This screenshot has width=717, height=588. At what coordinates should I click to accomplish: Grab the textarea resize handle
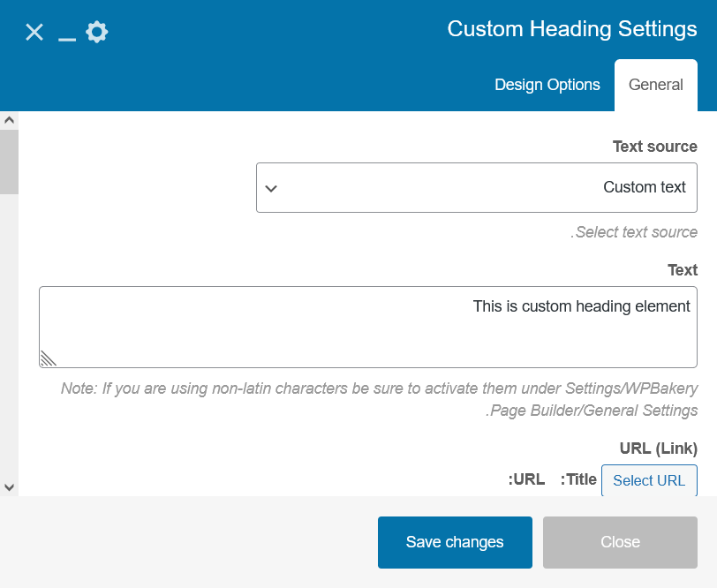click(48, 358)
